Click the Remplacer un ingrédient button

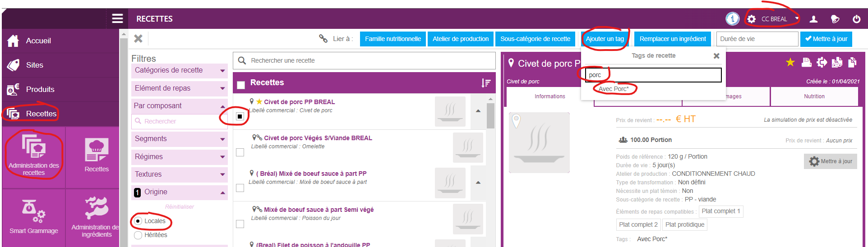click(673, 39)
